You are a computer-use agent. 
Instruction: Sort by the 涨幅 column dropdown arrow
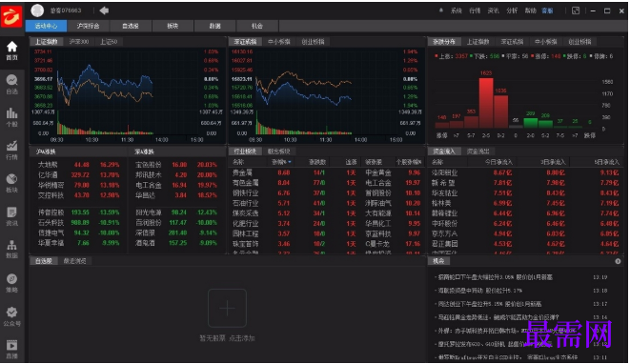(x=290, y=162)
